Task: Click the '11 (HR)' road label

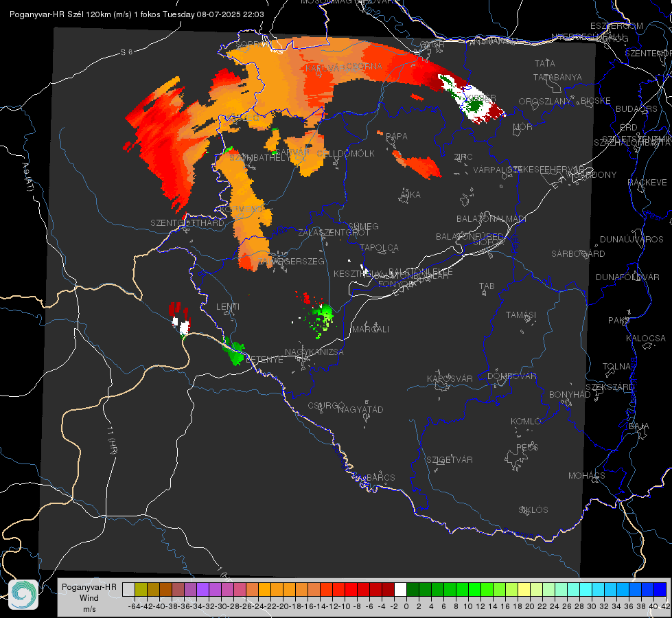Action: tap(112, 440)
